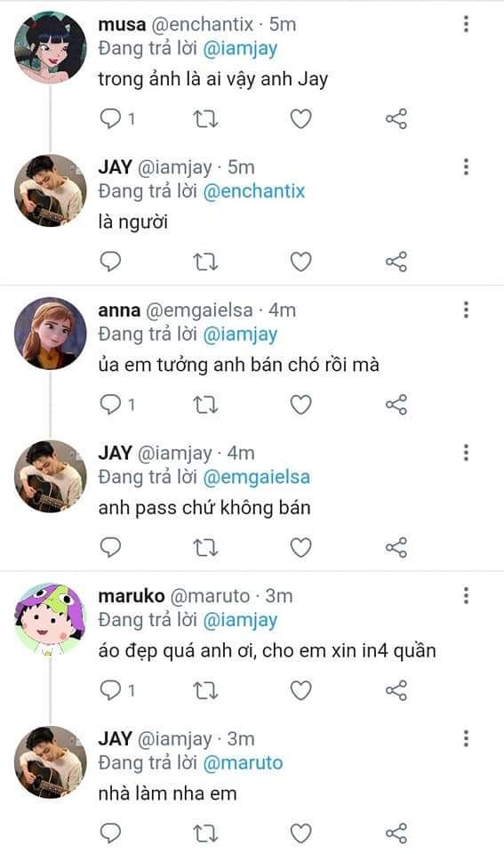The height and width of the screenshot is (854, 504).
Task: Reply to JAY's tweet "là người"
Action: [110, 262]
